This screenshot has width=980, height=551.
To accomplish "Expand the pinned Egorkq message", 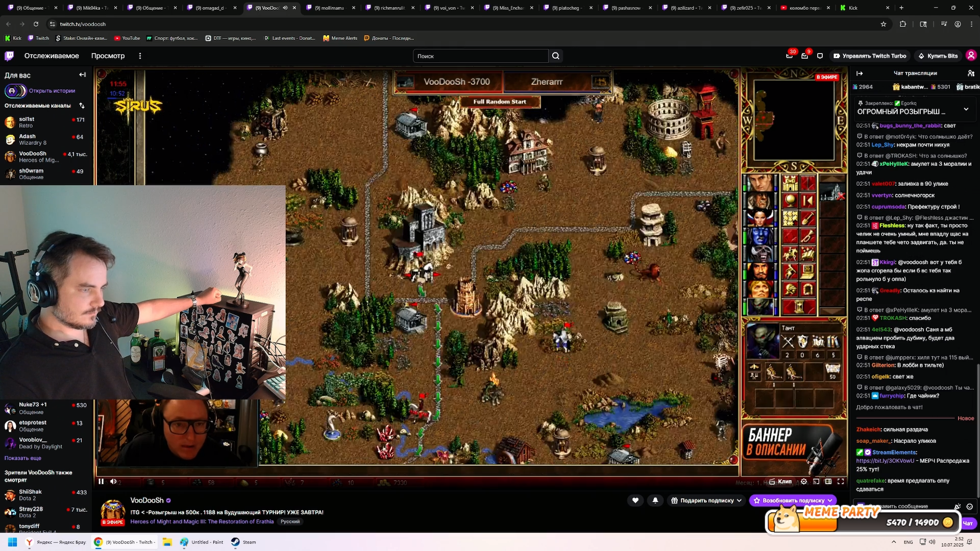I will [966, 109].
